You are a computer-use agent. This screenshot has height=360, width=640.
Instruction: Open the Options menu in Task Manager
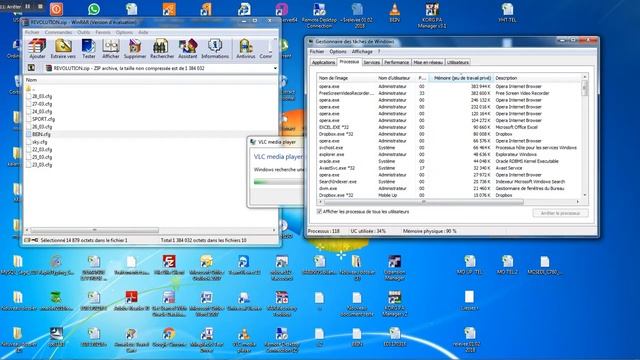(x=338, y=52)
